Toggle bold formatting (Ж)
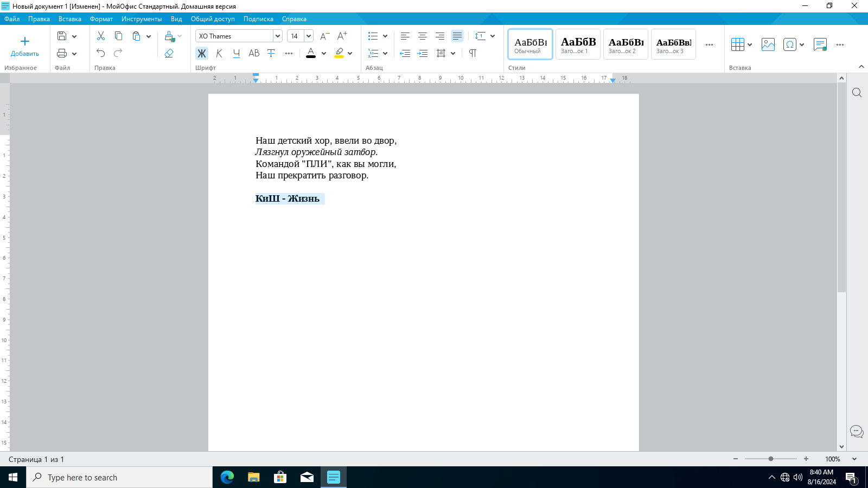 (x=202, y=53)
